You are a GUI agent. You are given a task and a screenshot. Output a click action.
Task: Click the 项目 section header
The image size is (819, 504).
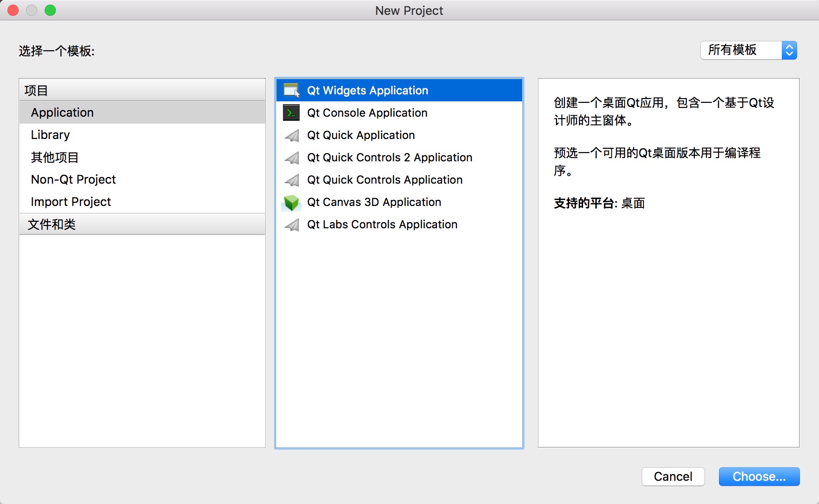142,90
